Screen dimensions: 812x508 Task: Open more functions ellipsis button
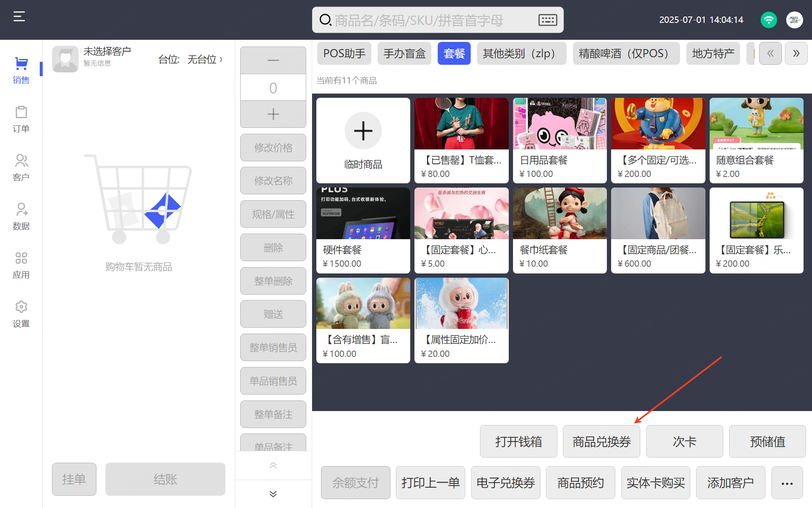tap(787, 483)
